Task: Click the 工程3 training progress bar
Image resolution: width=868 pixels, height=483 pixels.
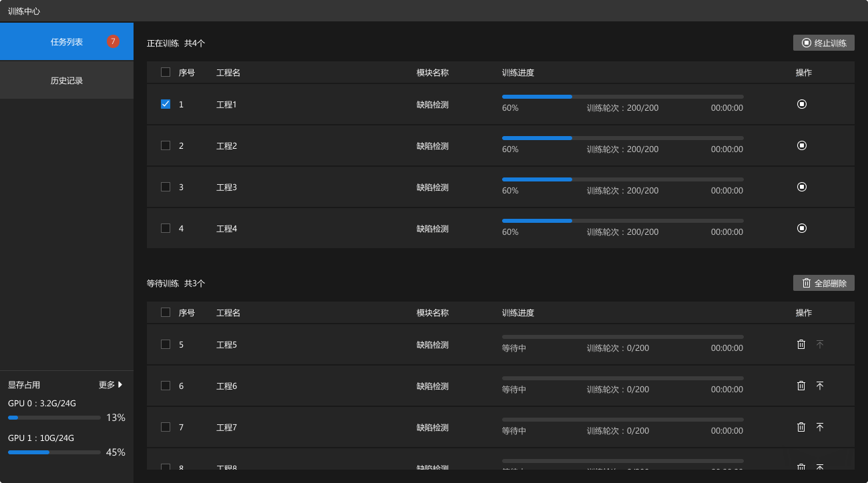Action: (x=623, y=179)
